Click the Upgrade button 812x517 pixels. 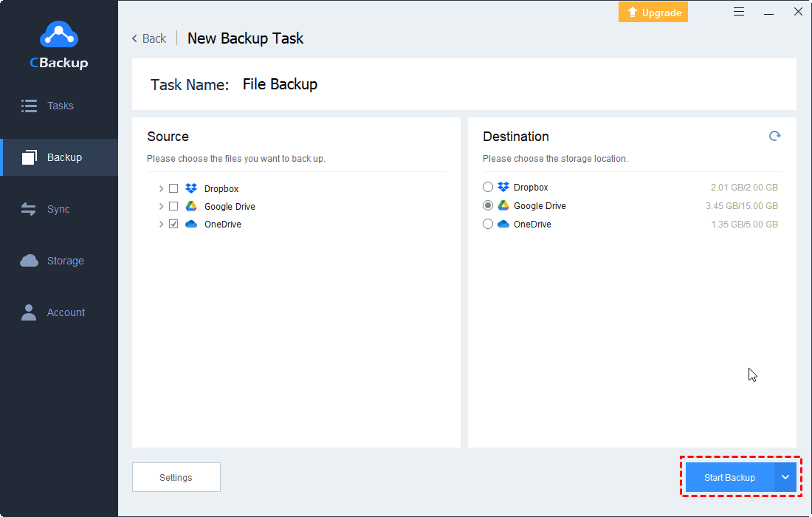coord(653,12)
